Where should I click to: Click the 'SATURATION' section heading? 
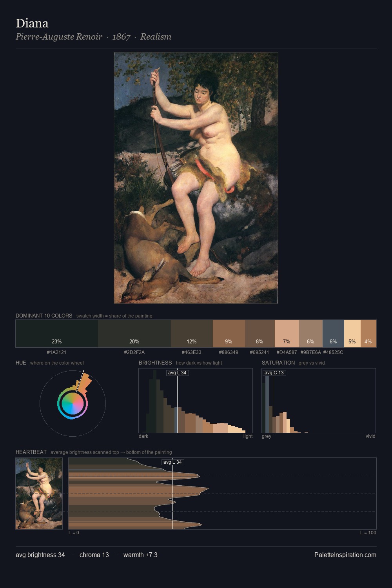[278, 363]
